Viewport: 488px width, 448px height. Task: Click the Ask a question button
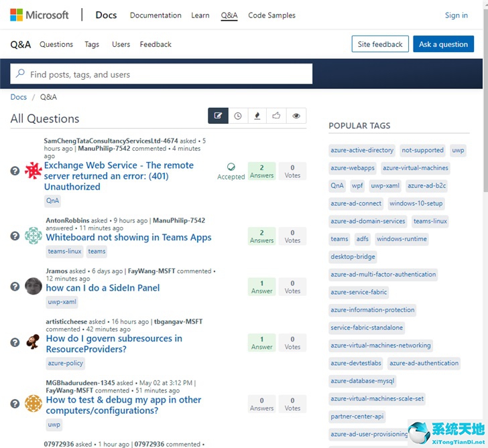pyautogui.click(x=443, y=44)
